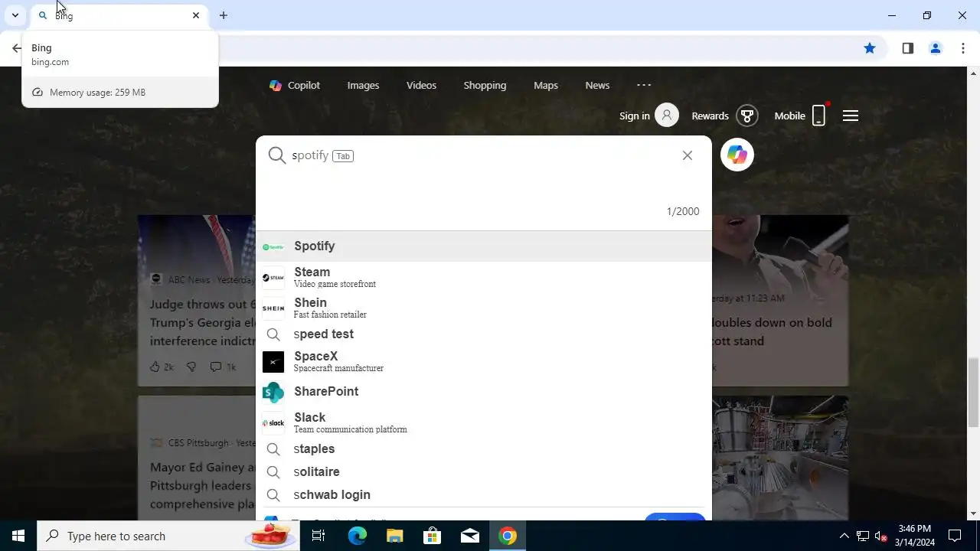Click the Slack logo icon
Image resolution: width=980 pixels, height=551 pixels.
click(x=273, y=423)
